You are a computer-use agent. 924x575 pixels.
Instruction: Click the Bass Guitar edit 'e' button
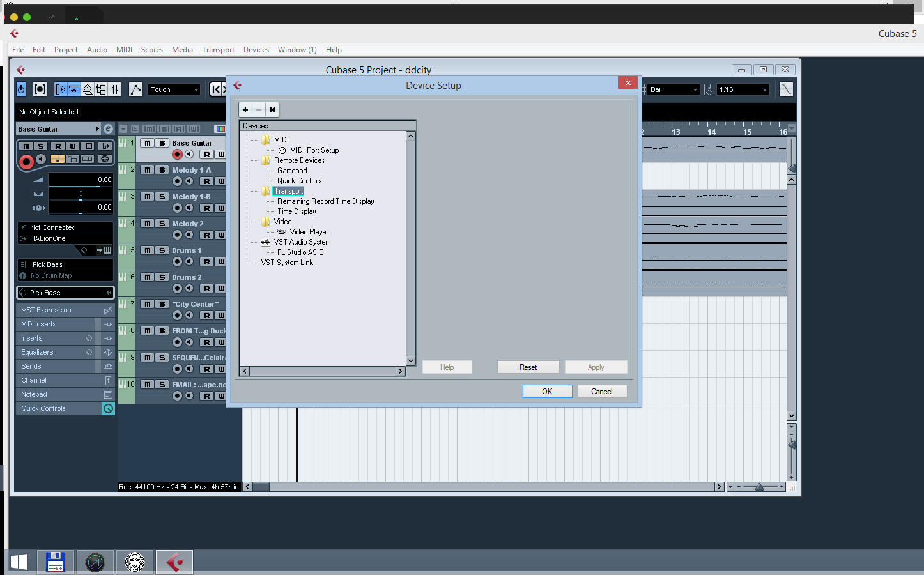[x=108, y=129]
